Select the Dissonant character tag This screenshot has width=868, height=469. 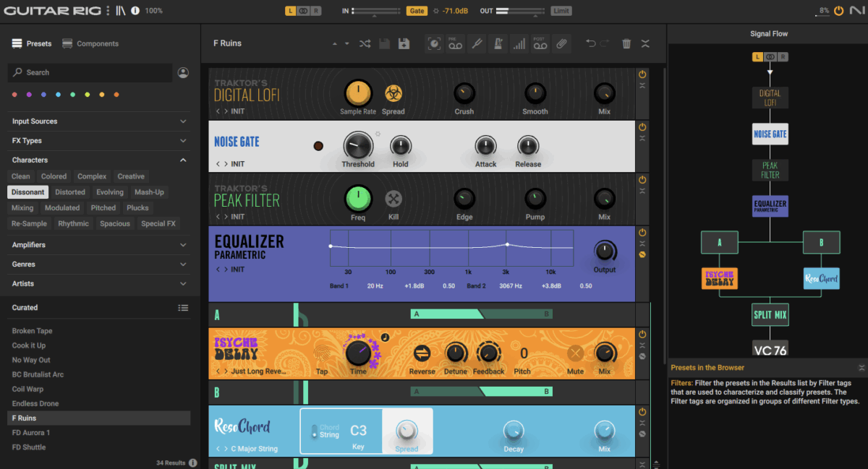28,192
